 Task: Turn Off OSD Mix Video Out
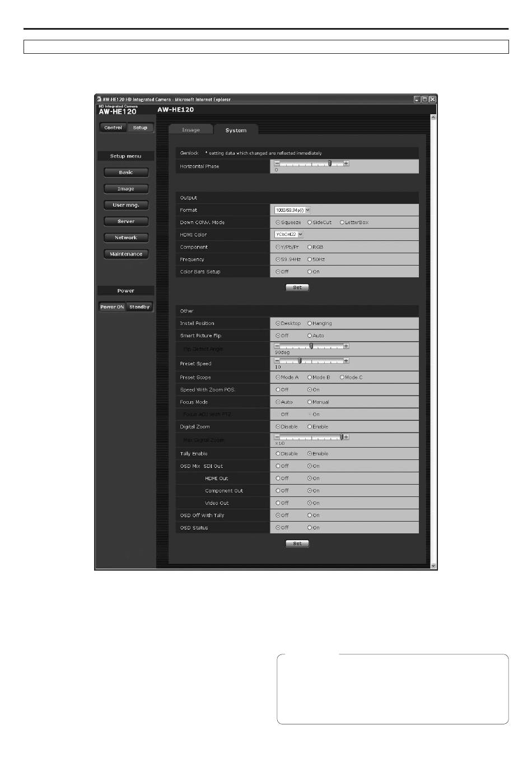[x=278, y=503]
